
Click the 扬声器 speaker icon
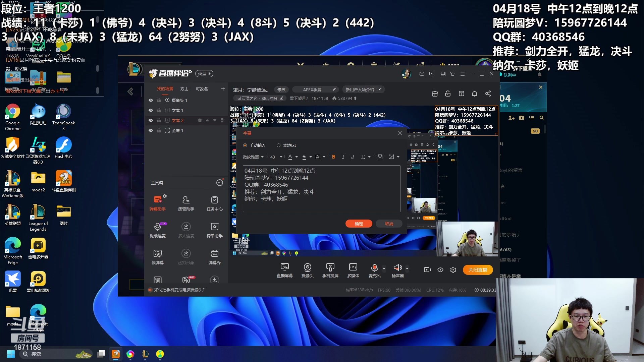point(397,267)
